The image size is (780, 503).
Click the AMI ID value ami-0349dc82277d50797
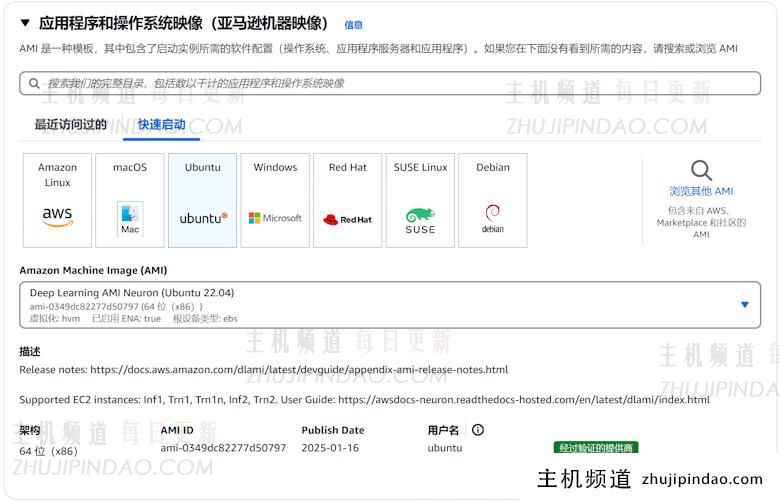[223, 448]
